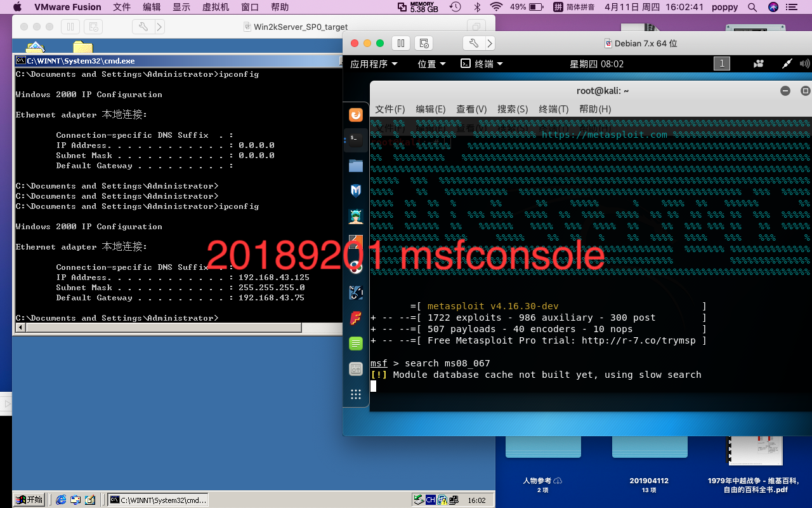Launch Armitage girl icon in Kali dock
Screen dimensions: 812x508
pos(356,217)
